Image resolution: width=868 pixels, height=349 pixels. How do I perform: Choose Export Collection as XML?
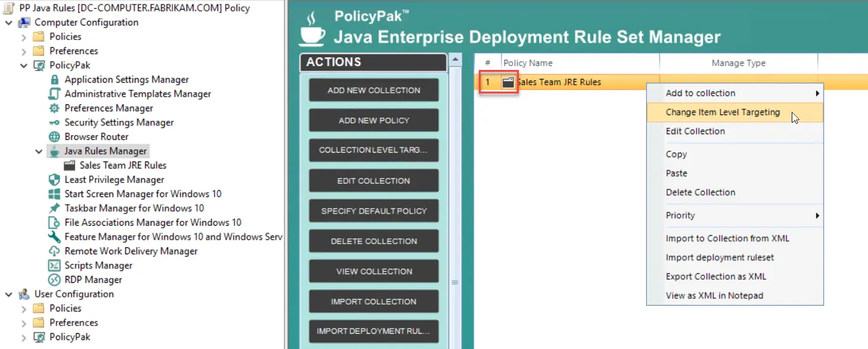pos(734,277)
